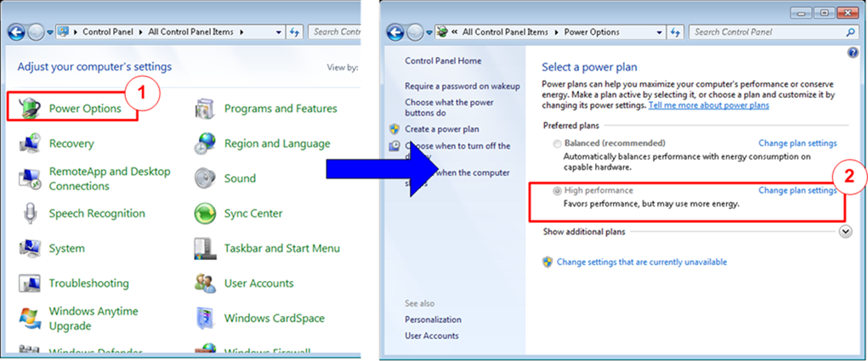
Task: Click All Control Panel Items breadcrumb, right window
Action: pyautogui.click(x=505, y=32)
